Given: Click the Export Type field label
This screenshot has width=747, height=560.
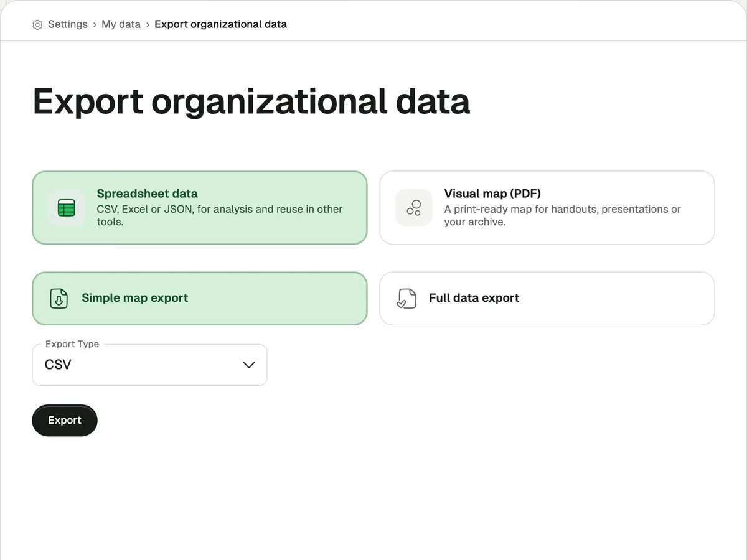Looking at the screenshot, I should (x=72, y=344).
